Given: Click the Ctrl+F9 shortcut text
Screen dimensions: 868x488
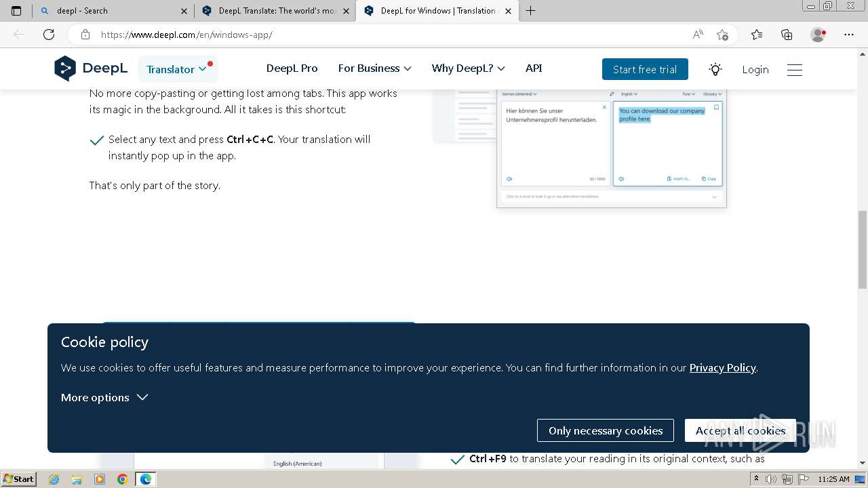Looking at the screenshot, I should pos(488,459).
